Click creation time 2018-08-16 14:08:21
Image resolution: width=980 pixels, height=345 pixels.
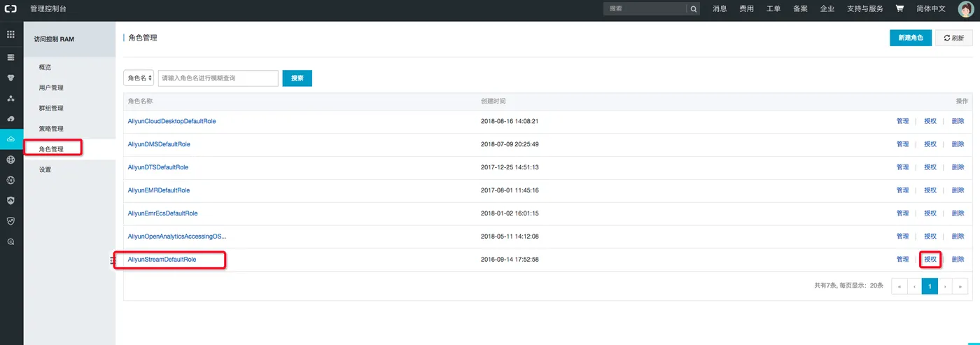tap(510, 121)
